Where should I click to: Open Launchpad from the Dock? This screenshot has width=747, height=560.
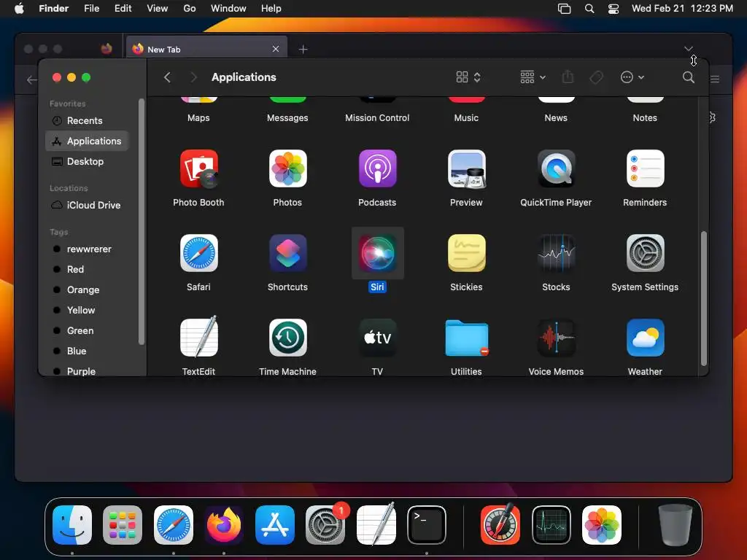[x=123, y=525]
